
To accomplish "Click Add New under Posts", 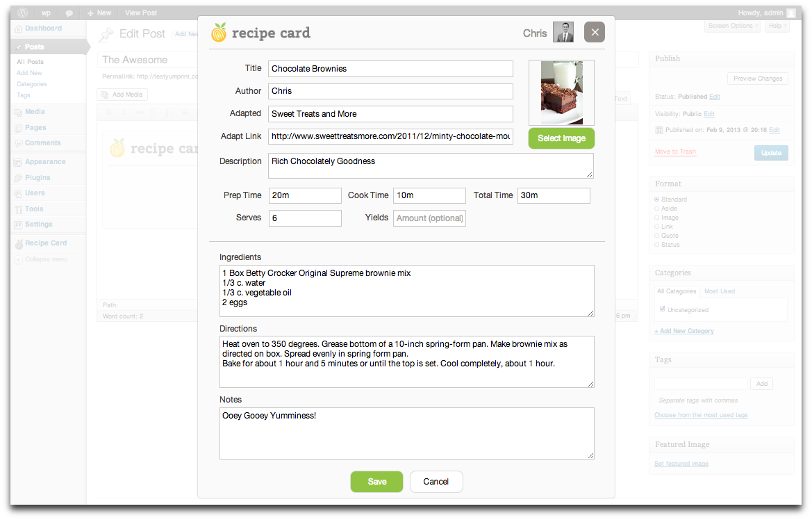I will (29, 73).
